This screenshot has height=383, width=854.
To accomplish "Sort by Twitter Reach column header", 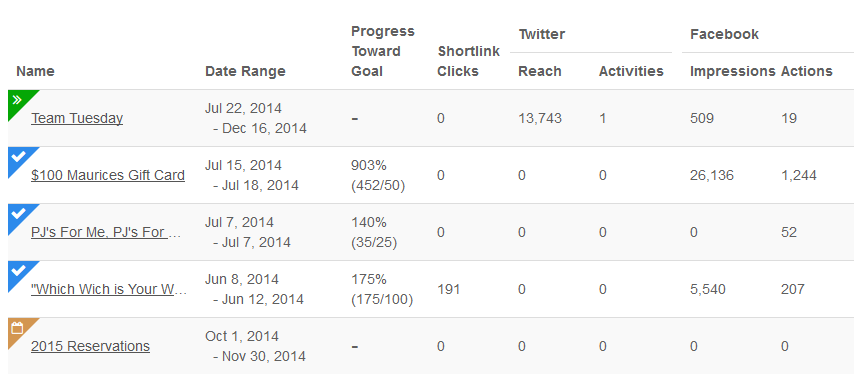I will [x=540, y=71].
